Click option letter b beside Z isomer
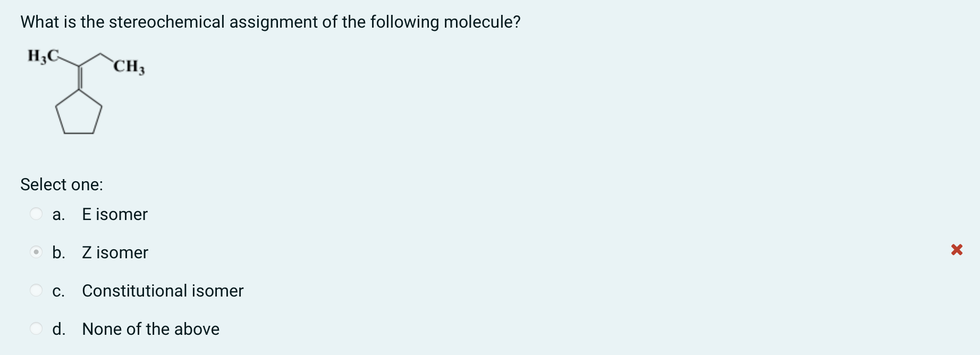The height and width of the screenshot is (355, 980). pos(58,253)
